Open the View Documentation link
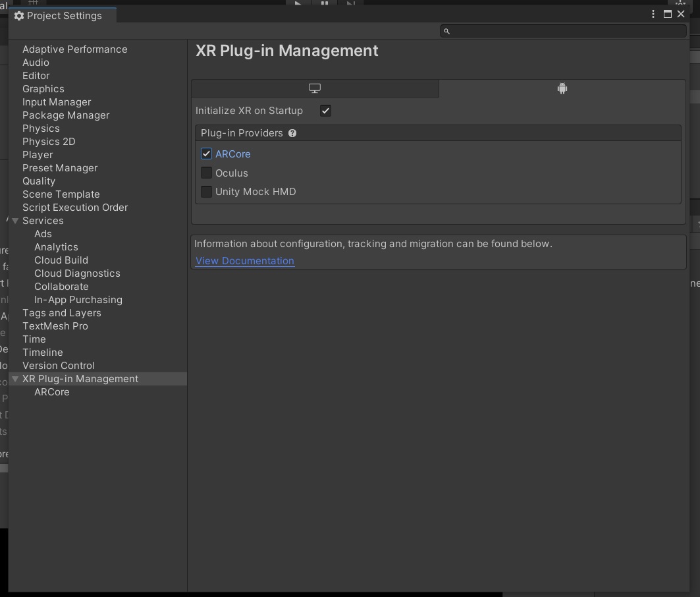This screenshot has width=700, height=597. (x=245, y=261)
